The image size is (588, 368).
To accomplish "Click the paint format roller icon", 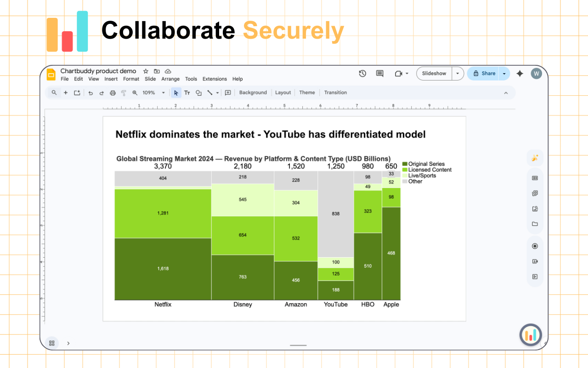I will [124, 93].
